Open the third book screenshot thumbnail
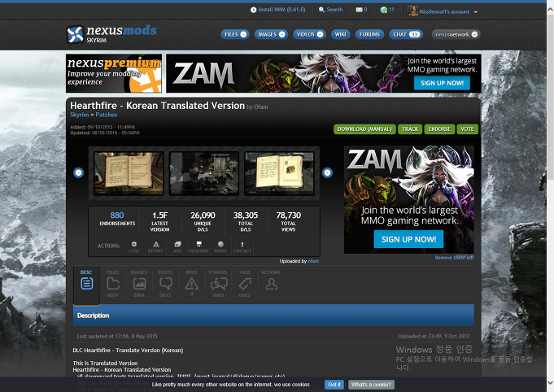The height and width of the screenshot is (392, 554). click(279, 173)
